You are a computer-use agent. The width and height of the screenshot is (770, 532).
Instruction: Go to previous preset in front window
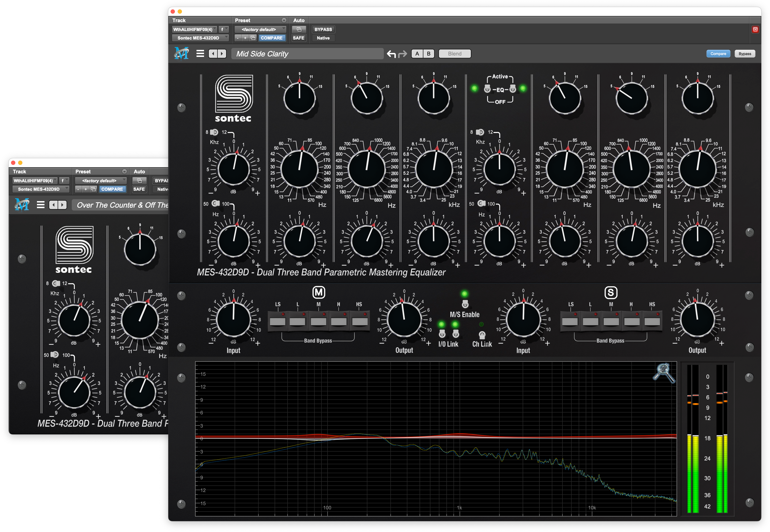pos(213,54)
